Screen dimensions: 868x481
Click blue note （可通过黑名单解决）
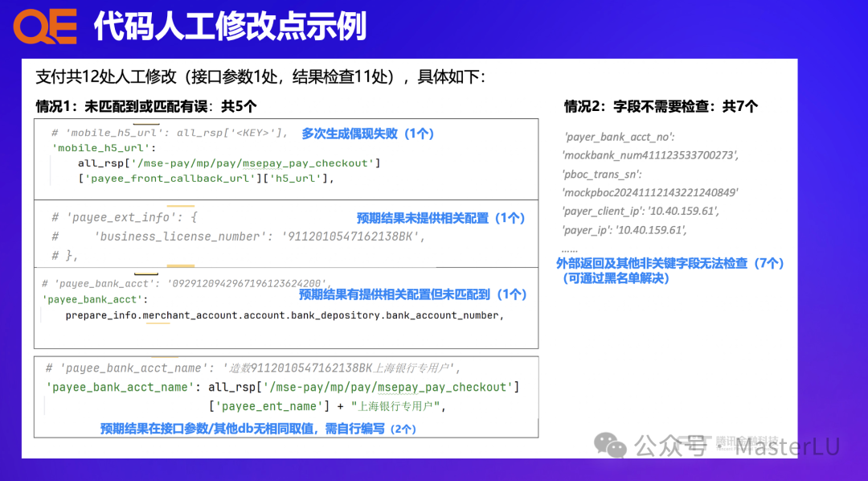[x=615, y=278]
